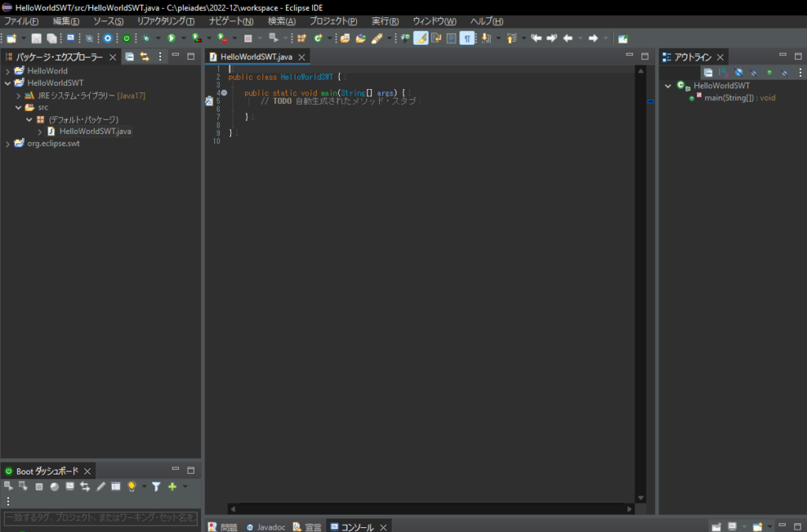Switch to the Javadoc tab
The width and height of the screenshot is (807, 532).
point(266,526)
